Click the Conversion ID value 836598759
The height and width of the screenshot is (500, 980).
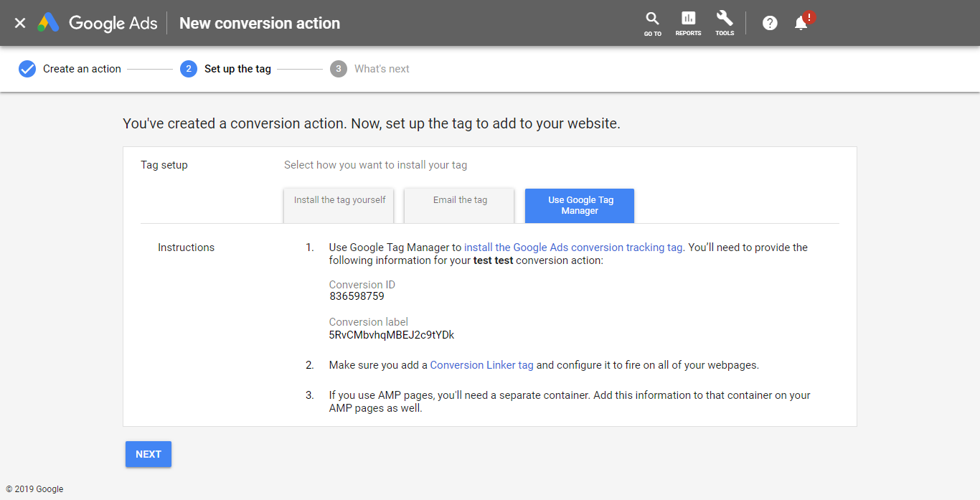tap(357, 296)
